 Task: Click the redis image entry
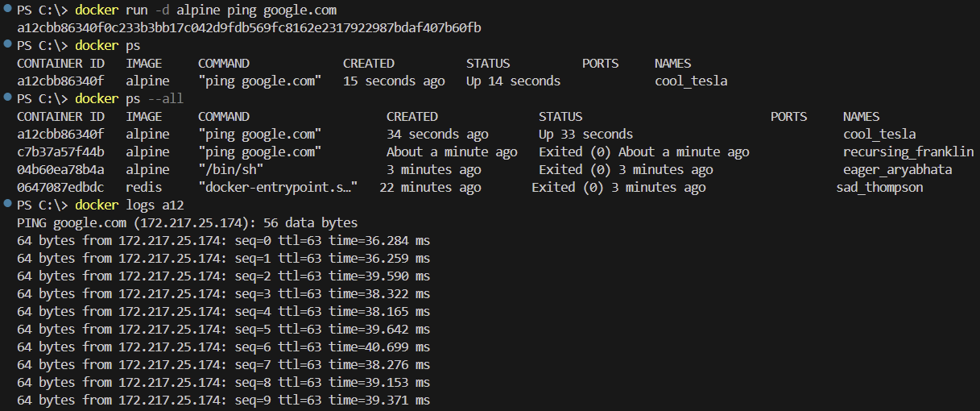(144, 188)
